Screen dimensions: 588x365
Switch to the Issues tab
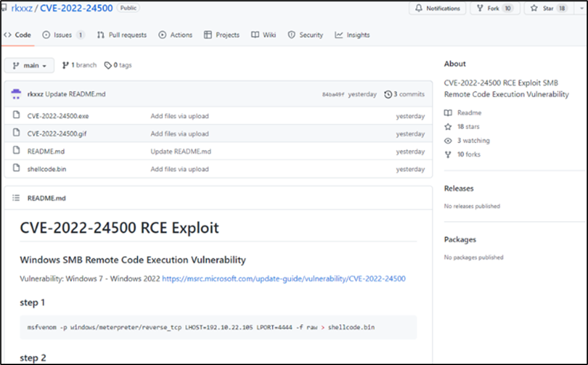click(64, 35)
